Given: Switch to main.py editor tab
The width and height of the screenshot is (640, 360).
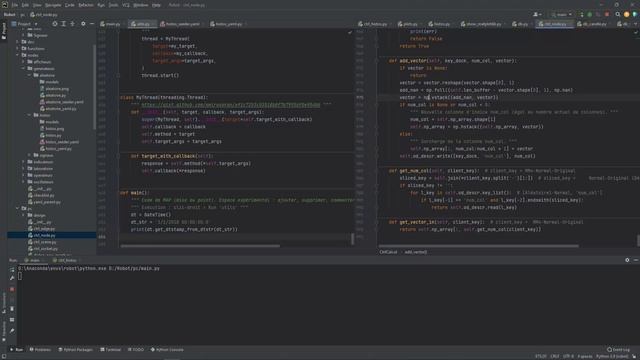Looking at the screenshot, I should pos(111,24).
